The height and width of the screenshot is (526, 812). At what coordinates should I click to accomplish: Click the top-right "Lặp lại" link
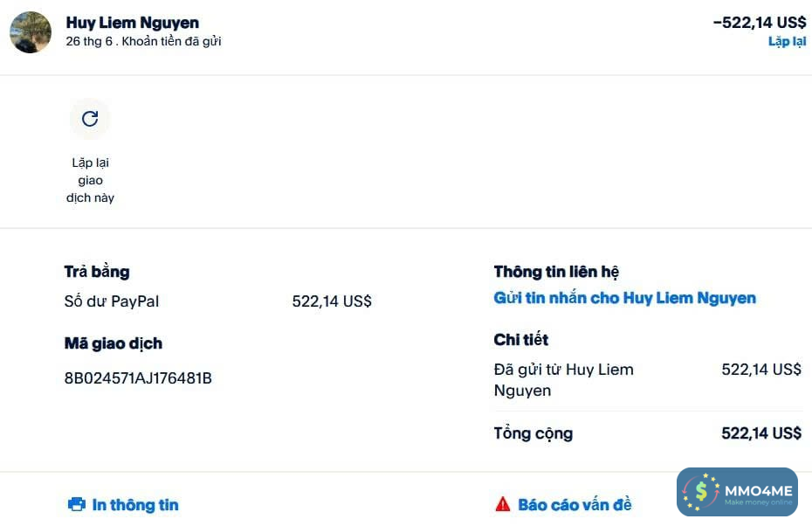pos(787,41)
